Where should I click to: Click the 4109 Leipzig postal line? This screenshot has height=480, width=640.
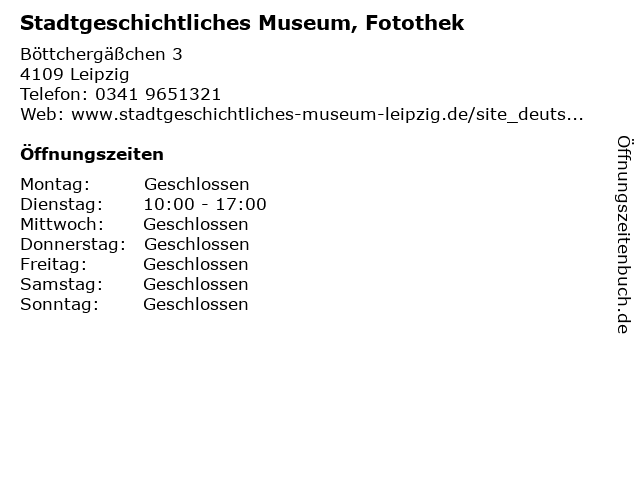pyautogui.click(x=75, y=74)
